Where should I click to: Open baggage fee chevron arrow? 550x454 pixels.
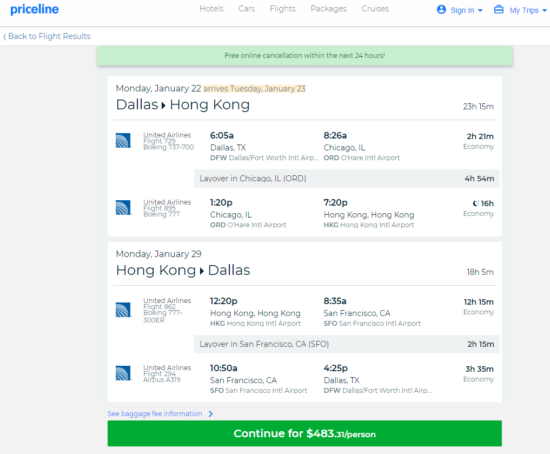pyautogui.click(x=210, y=414)
